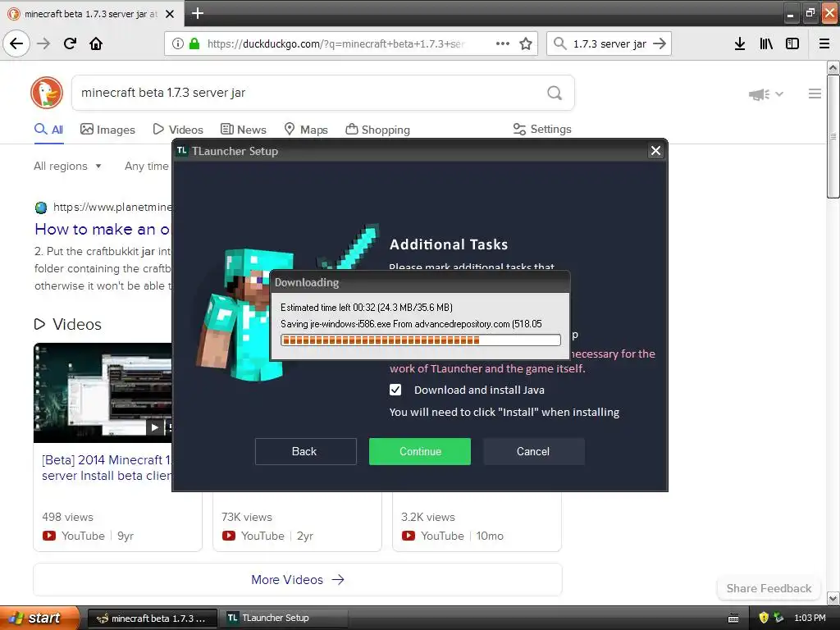Submit the search bar with arrow button

pos(660,43)
